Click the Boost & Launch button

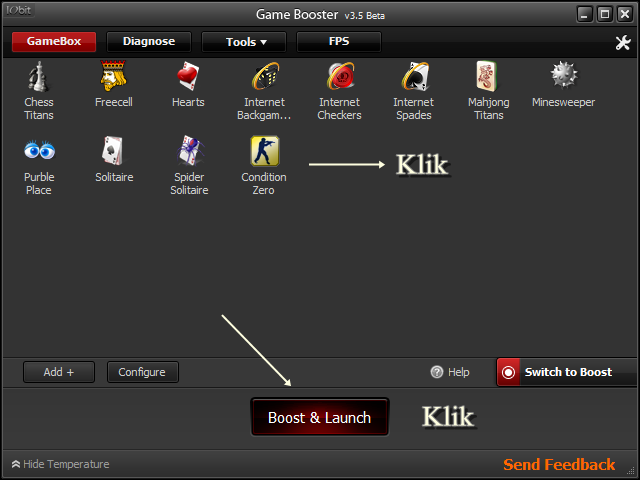(320, 417)
